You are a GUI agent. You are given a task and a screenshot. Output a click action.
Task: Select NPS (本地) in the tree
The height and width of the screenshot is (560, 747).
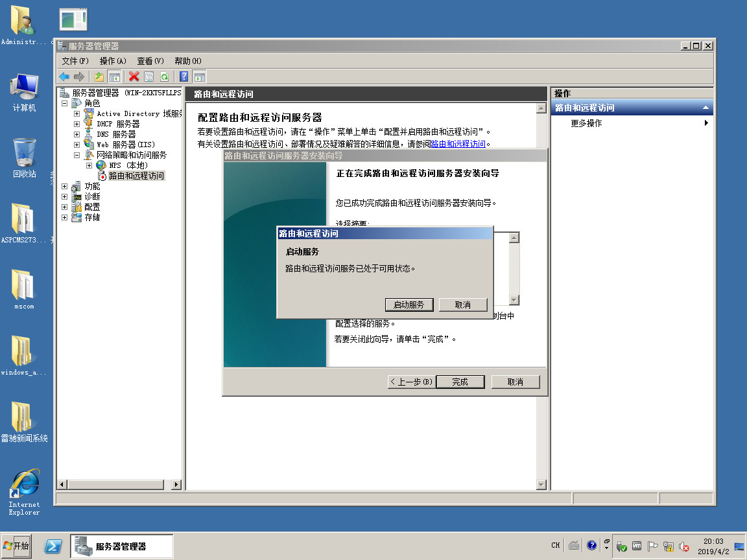pyautogui.click(x=128, y=165)
